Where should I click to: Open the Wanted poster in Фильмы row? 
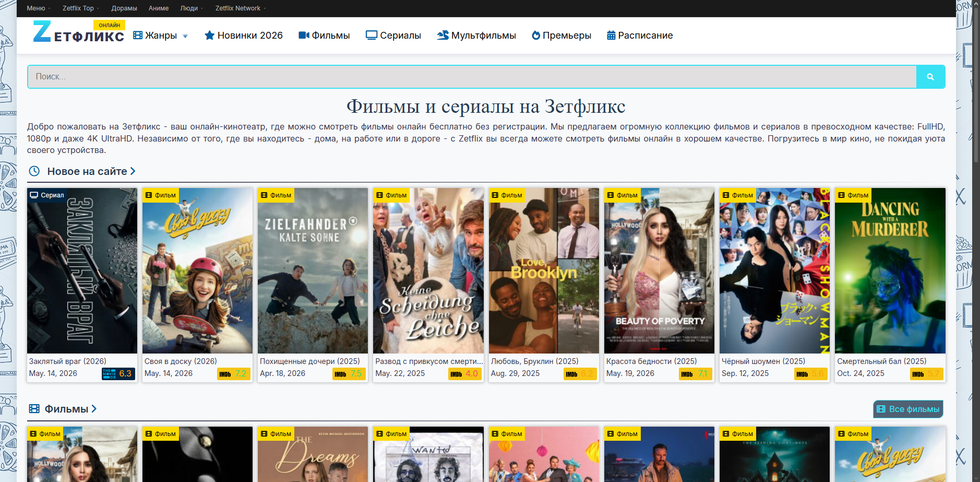tap(428, 454)
